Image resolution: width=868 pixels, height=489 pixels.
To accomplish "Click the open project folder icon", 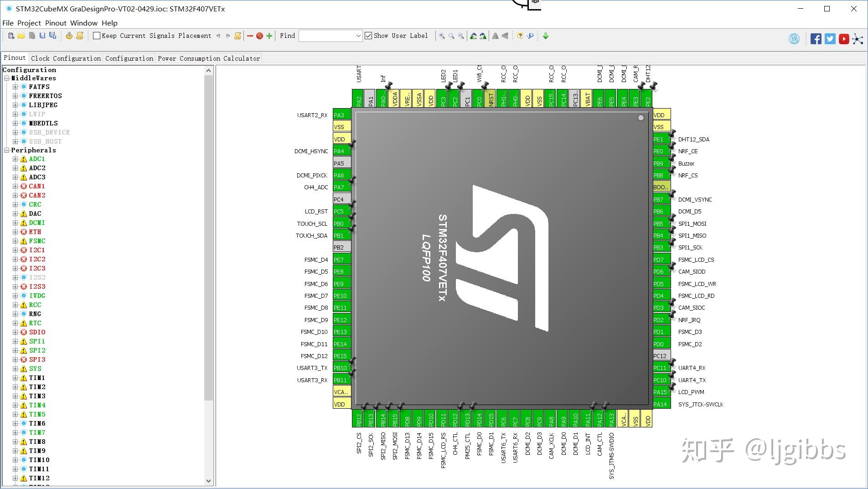I will coord(21,36).
